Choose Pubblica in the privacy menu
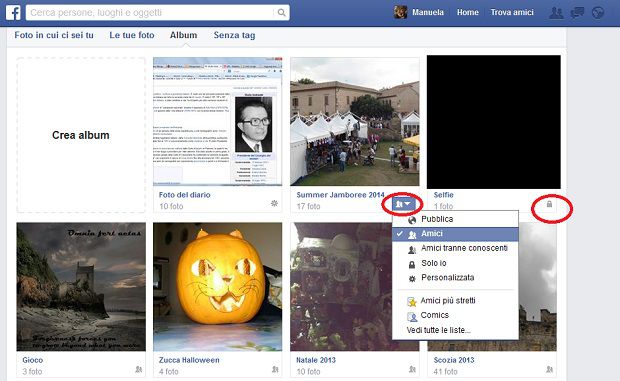The width and height of the screenshot is (620, 381). [455, 219]
